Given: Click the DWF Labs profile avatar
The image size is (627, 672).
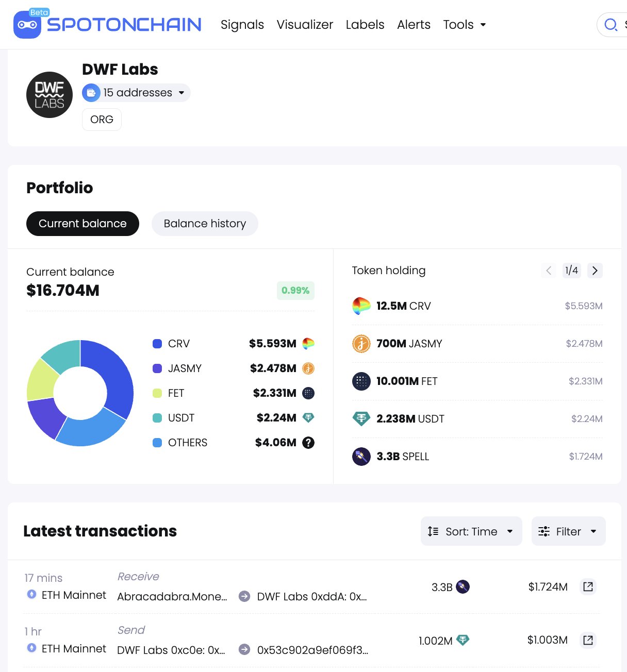Looking at the screenshot, I should click(49, 95).
